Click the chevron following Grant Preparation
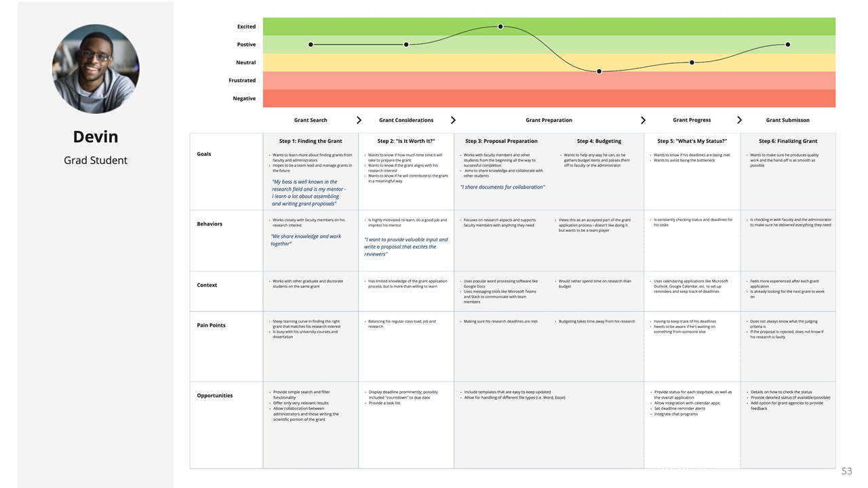This screenshot has height=488, width=868. pyautogui.click(x=643, y=120)
